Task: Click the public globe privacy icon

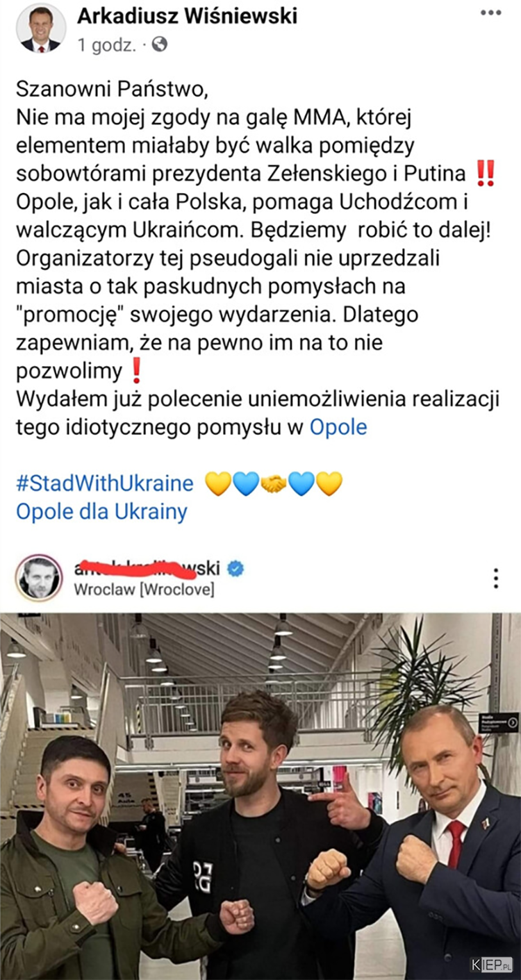Action: pos(160,44)
